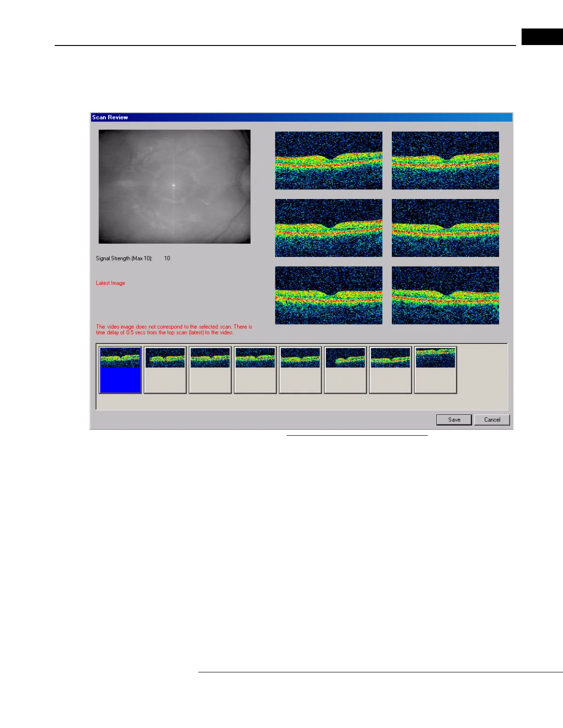Pick the fifth scan thumbnail in strip
This screenshot has width=563, height=728.
[x=300, y=370]
